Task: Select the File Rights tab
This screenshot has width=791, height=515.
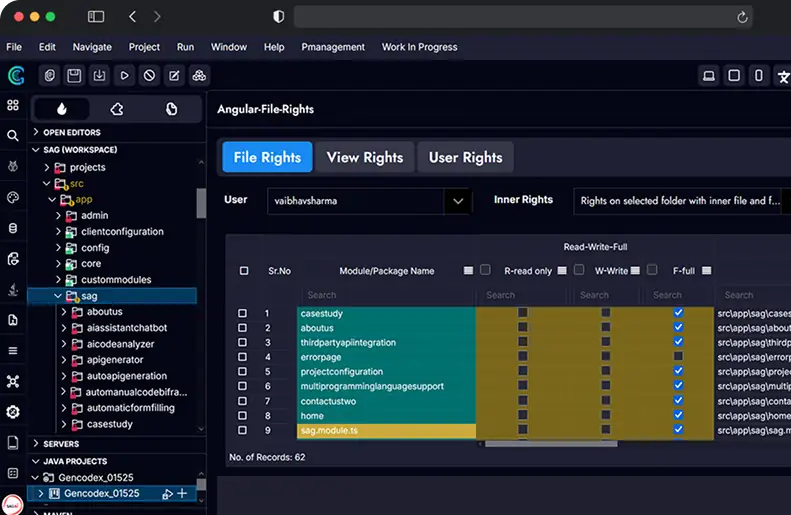Action: coord(267,157)
